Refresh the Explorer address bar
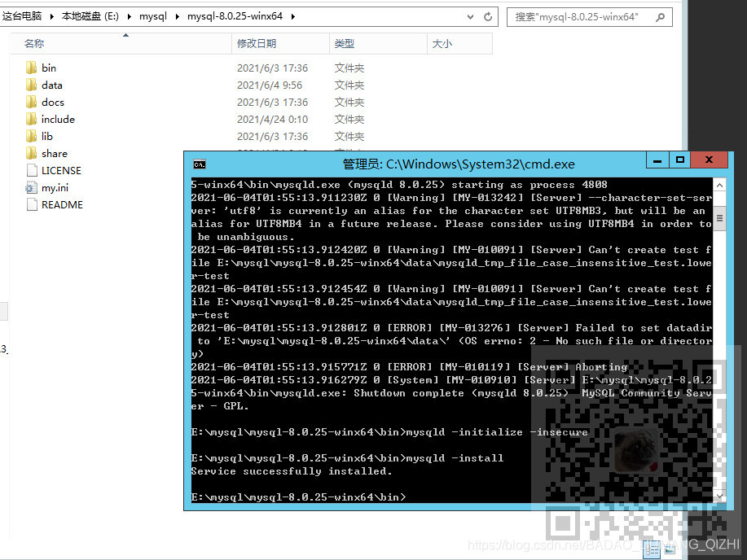 click(488, 16)
